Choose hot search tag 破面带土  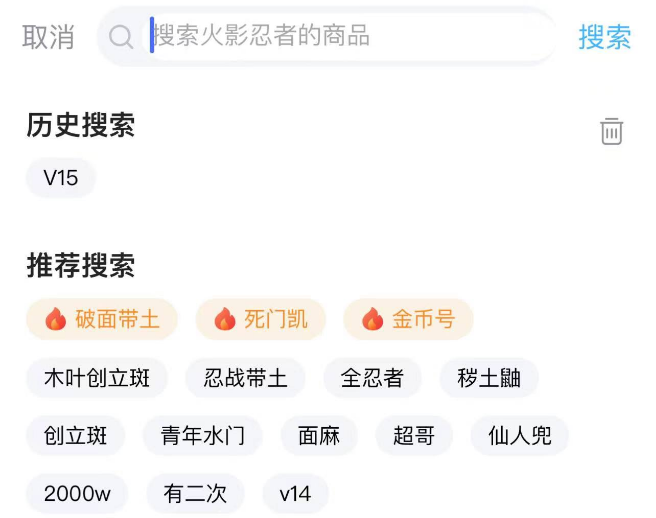tap(101, 320)
